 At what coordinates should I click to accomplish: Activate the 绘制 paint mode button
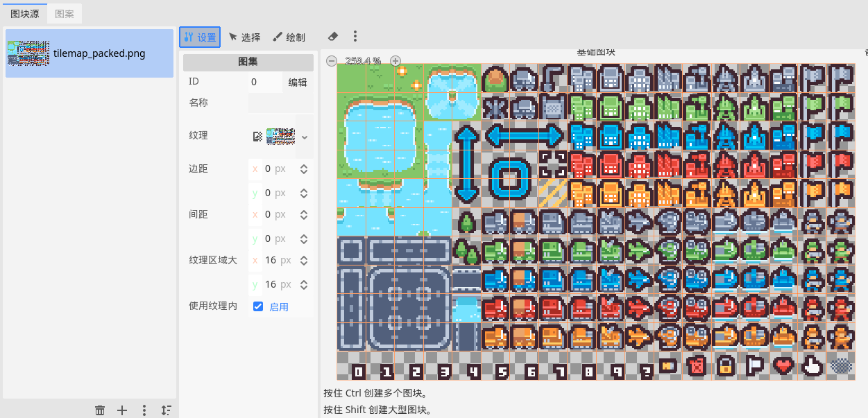click(289, 37)
